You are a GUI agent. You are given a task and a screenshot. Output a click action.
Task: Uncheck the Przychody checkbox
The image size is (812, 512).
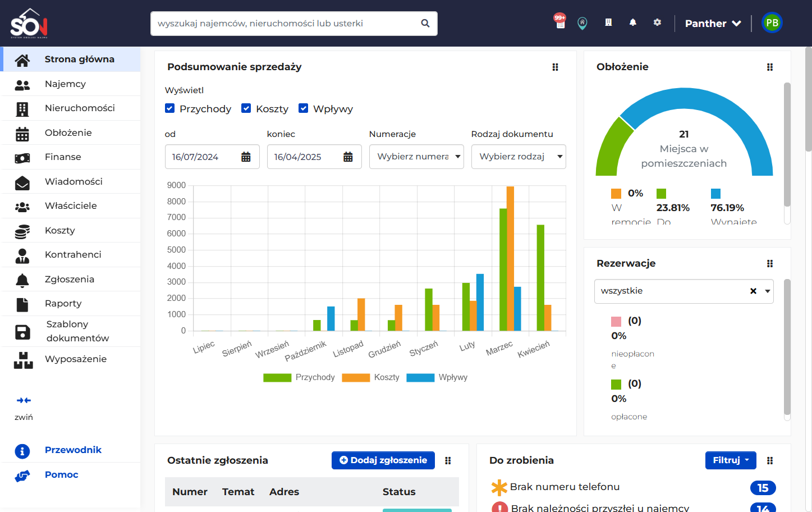(x=170, y=108)
